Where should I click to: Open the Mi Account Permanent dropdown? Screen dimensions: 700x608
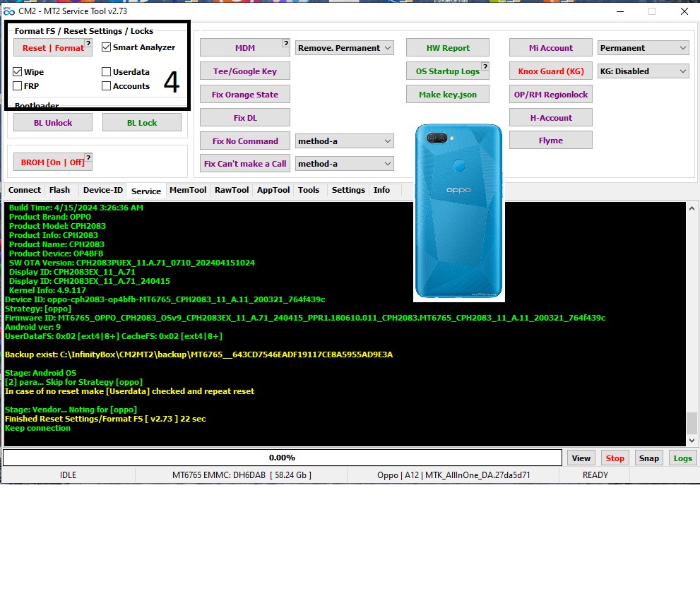click(643, 48)
